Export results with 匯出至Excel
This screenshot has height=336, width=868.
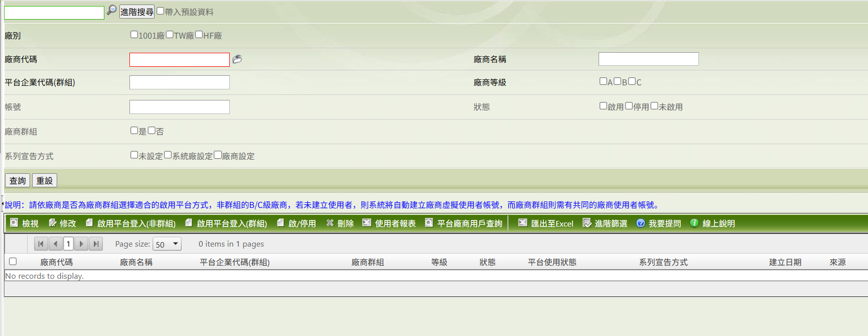(545, 223)
